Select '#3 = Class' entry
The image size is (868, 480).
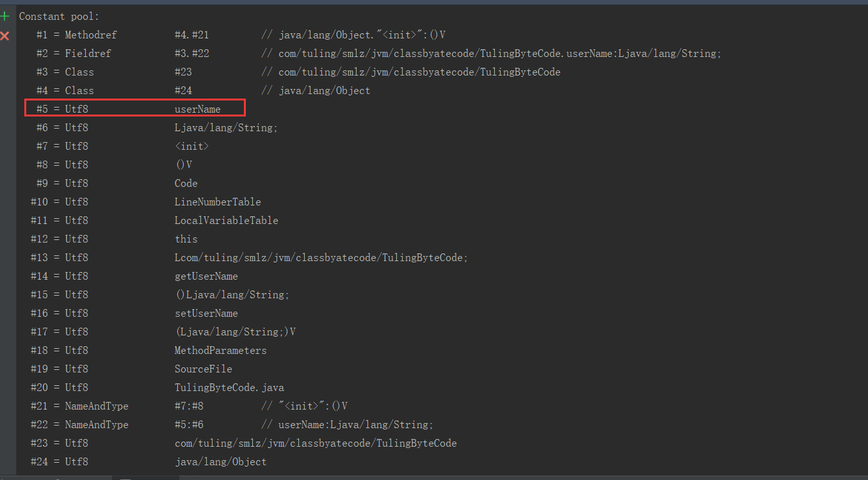click(65, 72)
